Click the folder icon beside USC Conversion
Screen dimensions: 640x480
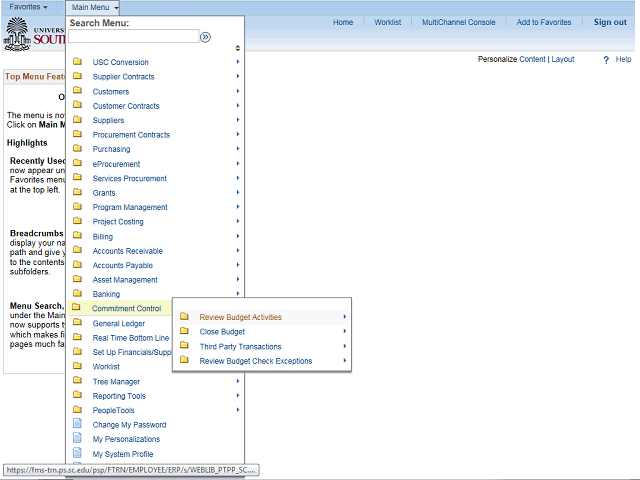(77, 62)
